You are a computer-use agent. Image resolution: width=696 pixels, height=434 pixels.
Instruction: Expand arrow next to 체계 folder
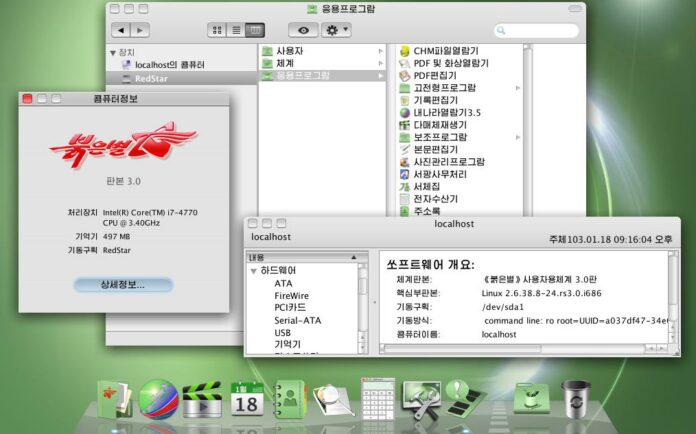click(380, 63)
